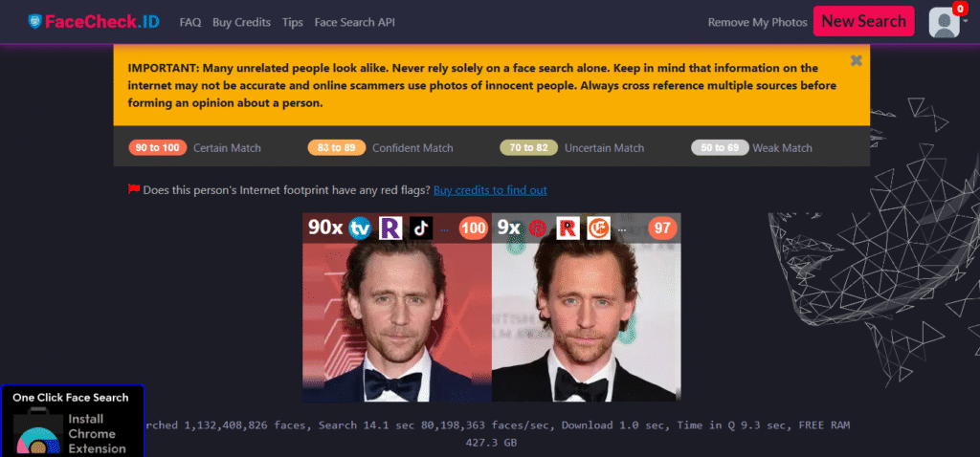This screenshot has width=980, height=457.
Task: Open the orange circular source icon
Action: pos(599,228)
